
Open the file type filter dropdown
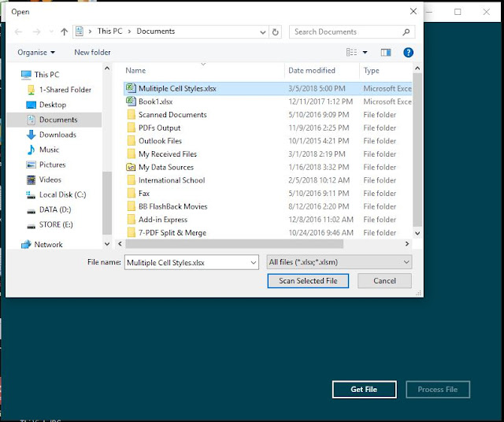pos(406,262)
